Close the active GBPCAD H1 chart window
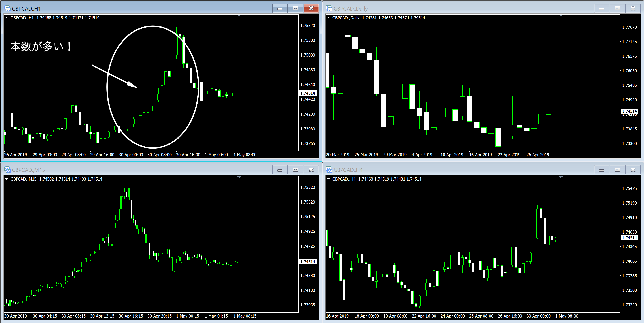 pos(311,9)
